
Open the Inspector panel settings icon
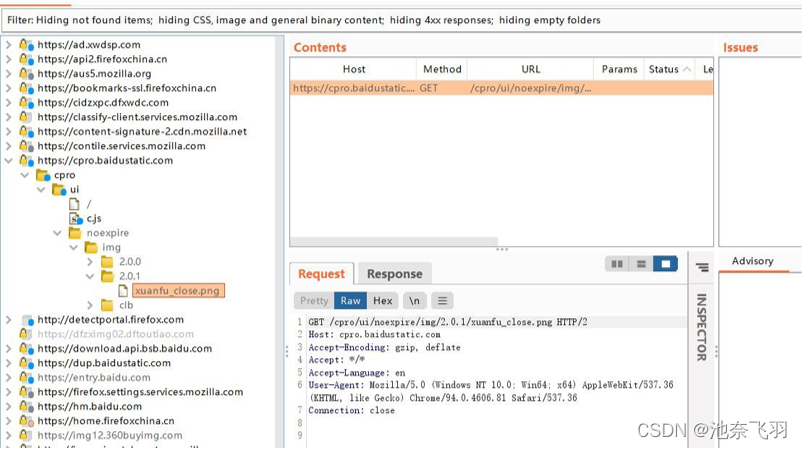(702, 267)
